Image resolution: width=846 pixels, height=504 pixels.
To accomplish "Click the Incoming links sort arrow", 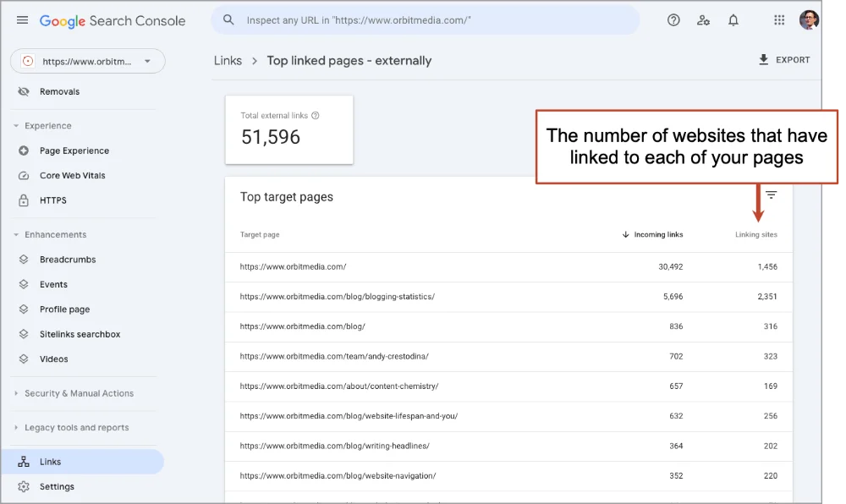I will tap(625, 234).
